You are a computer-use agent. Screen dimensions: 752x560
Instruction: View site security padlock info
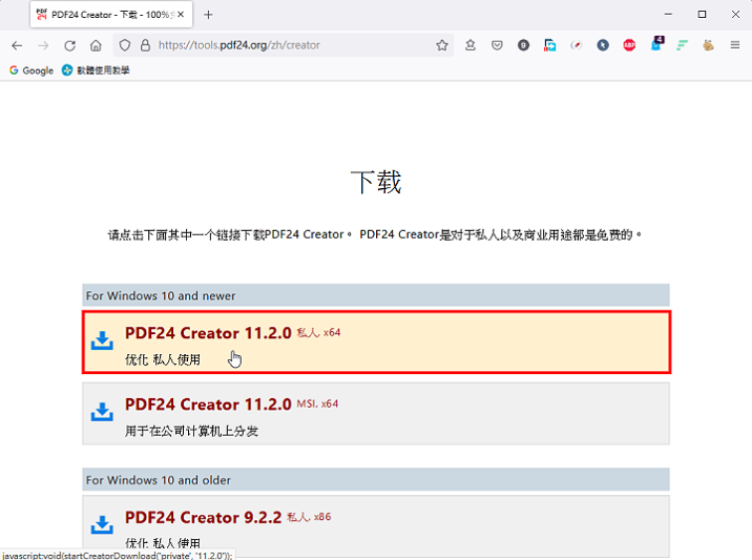(x=145, y=46)
